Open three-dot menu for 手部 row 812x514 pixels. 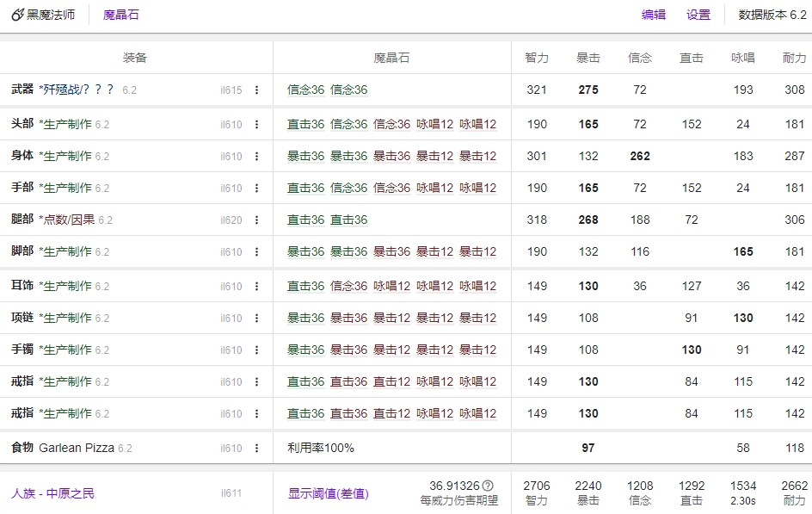click(x=256, y=189)
